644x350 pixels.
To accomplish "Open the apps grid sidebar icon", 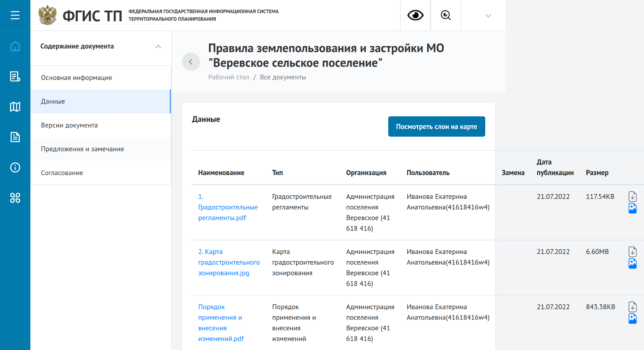I will coord(15,198).
